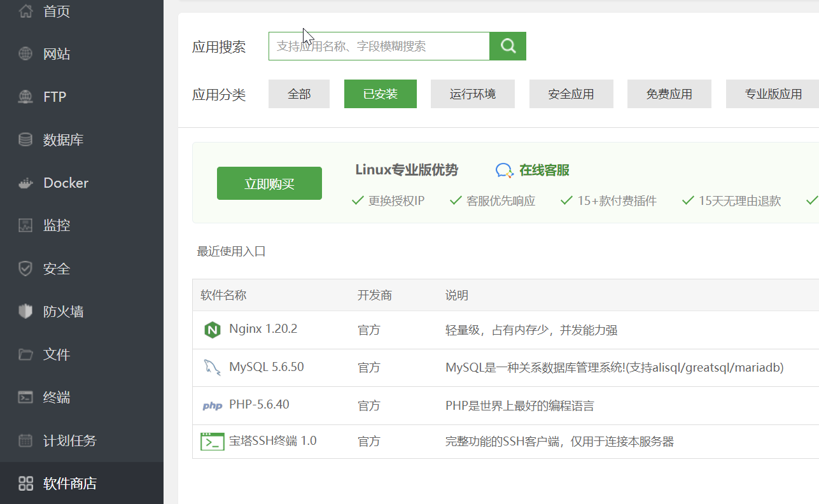Screen dimensions: 819x504
Task: Click 官方 in the Nginx row
Action: click(x=369, y=330)
